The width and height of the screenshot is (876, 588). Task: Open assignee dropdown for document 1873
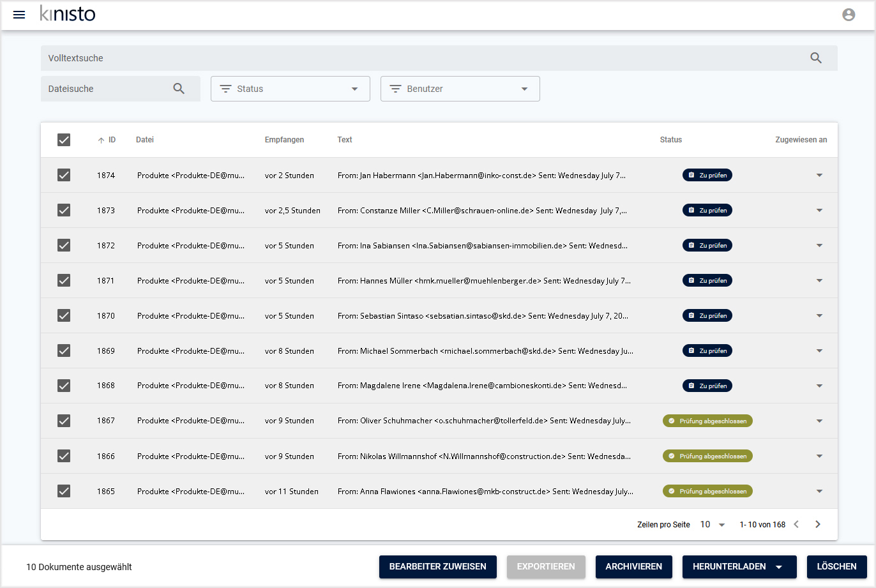point(819,210)
